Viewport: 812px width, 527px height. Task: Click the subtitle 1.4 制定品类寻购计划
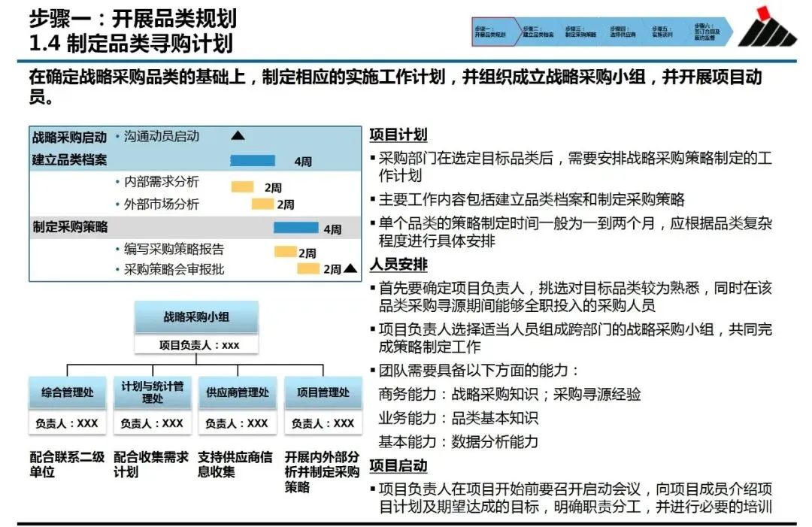pyautogui.click(x=131, y=43)
